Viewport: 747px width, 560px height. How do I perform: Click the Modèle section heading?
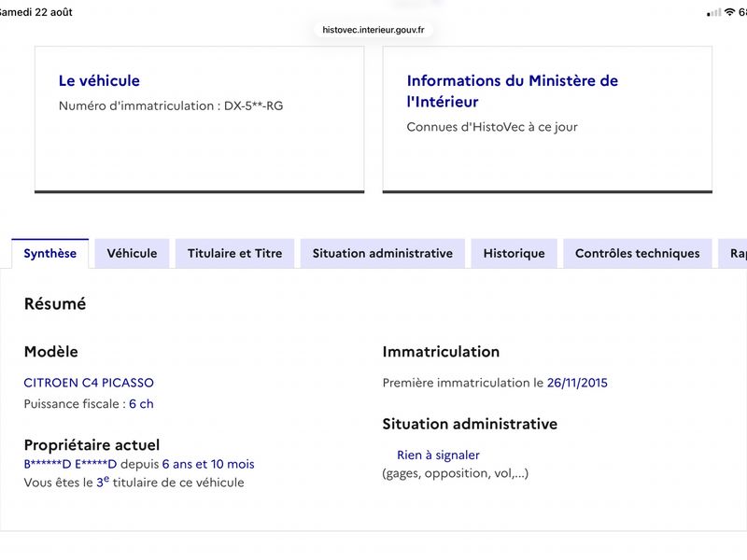(x=51, y=352)
